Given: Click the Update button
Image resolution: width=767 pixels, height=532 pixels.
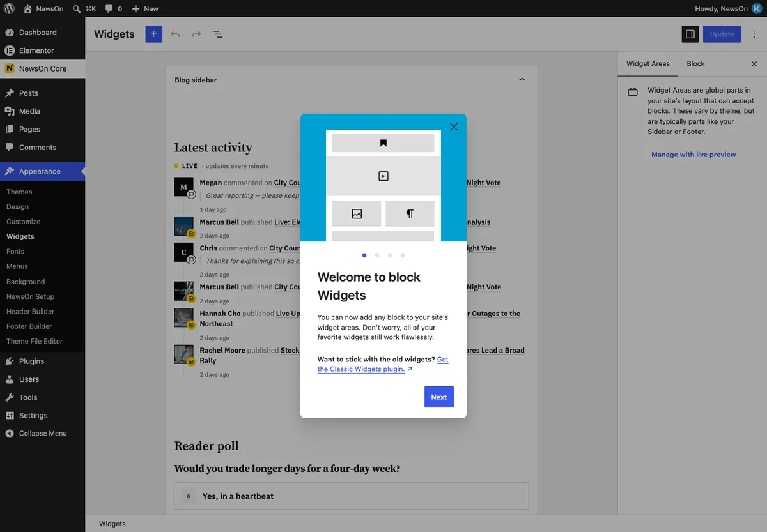Looking at the screenshot, I should (x=722, y=34).
